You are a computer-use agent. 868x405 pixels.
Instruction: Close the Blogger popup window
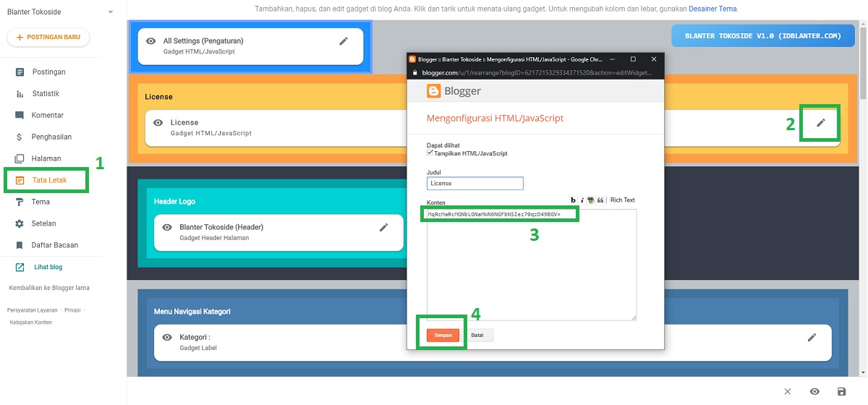(x=654, y=59)
